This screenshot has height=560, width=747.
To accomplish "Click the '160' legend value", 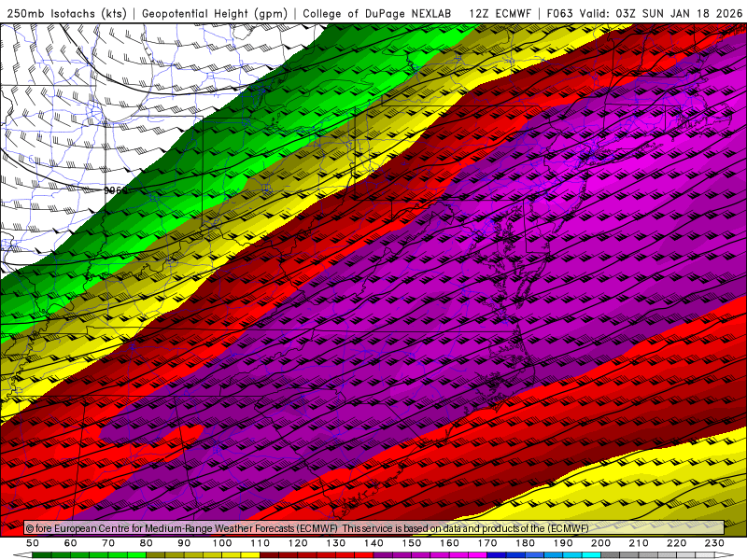I will (x=449, y=543).
